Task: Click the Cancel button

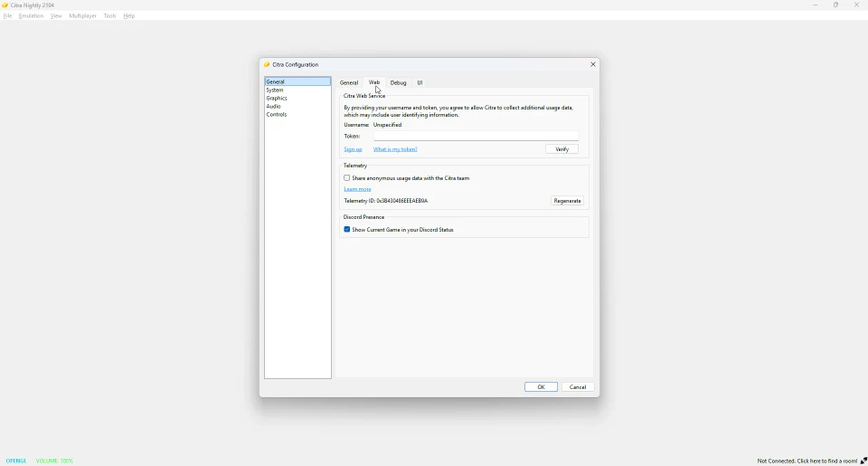Action: coord(578,386)
